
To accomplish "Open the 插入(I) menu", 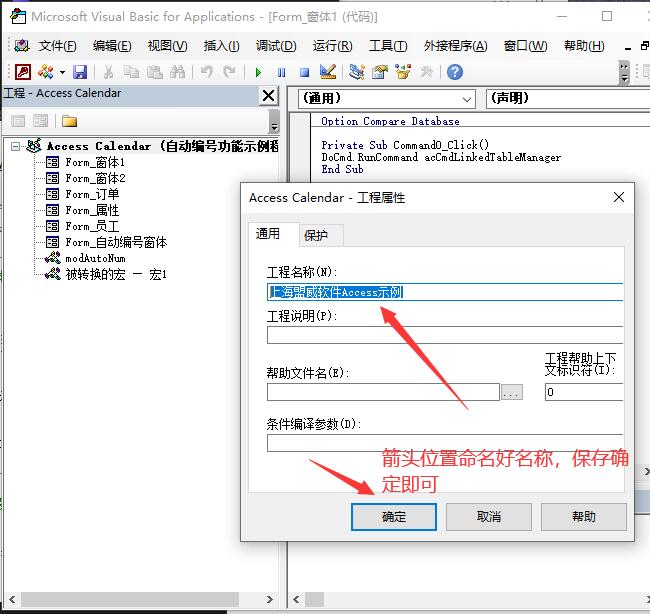I will pyautogui.click(x=221, y=46).
